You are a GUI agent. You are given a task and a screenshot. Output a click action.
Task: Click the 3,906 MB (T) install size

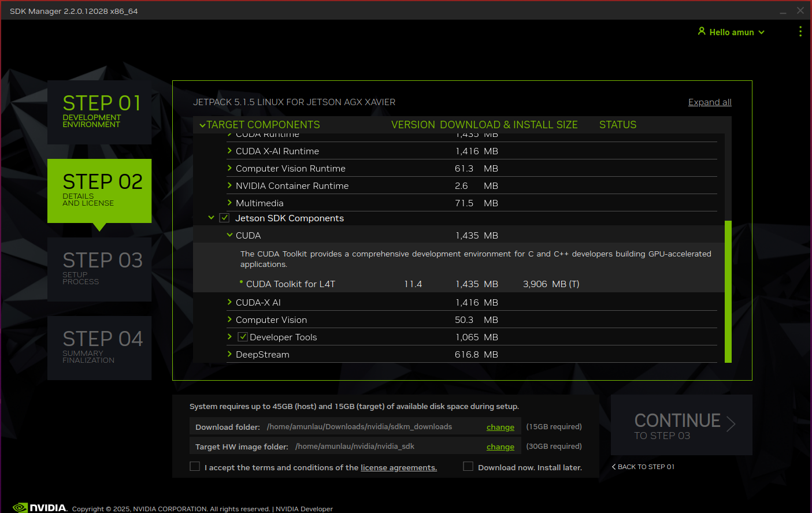point(551,284)
